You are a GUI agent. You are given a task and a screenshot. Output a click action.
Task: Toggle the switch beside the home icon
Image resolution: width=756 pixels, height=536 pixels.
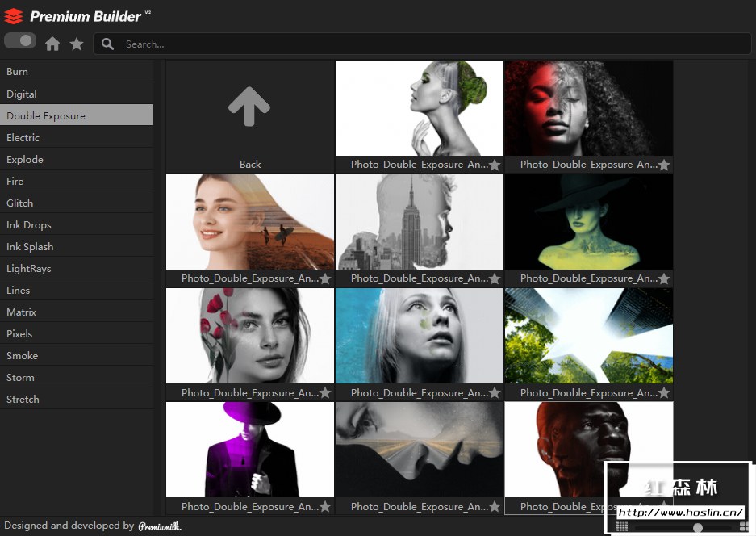[20, 41]
